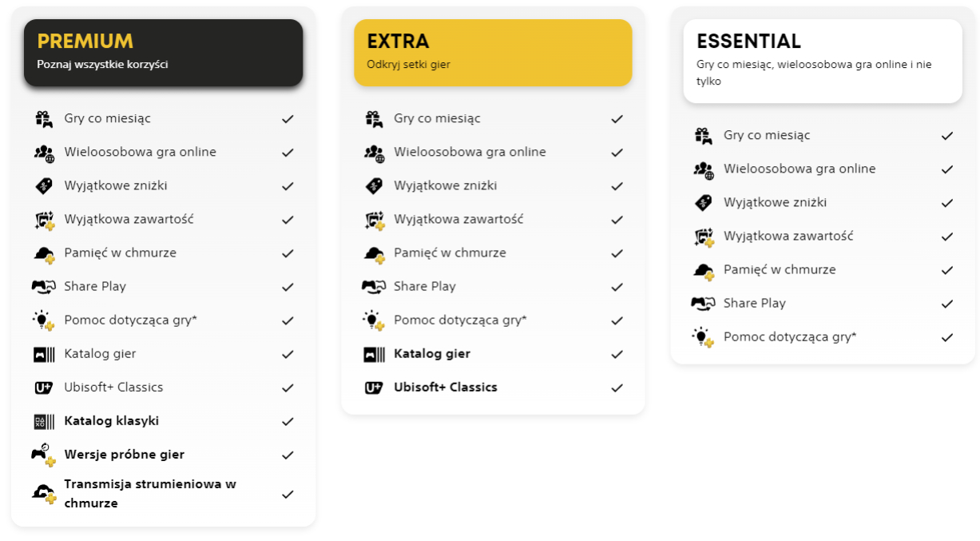Click the checkmark for Essential Share Play
This screenshot has width=980, height=541.
[x=947, y=304]
